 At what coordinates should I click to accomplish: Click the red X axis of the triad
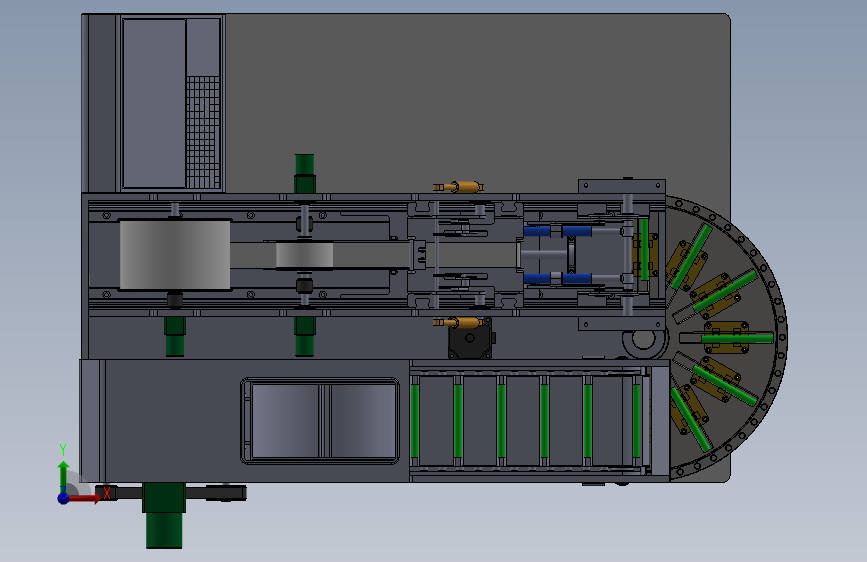(83, 498)
